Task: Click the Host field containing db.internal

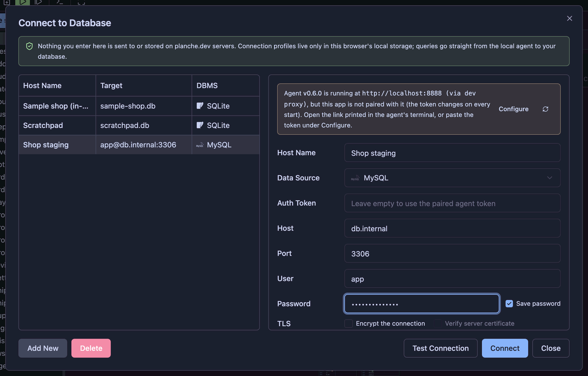Action: (452, 228)
